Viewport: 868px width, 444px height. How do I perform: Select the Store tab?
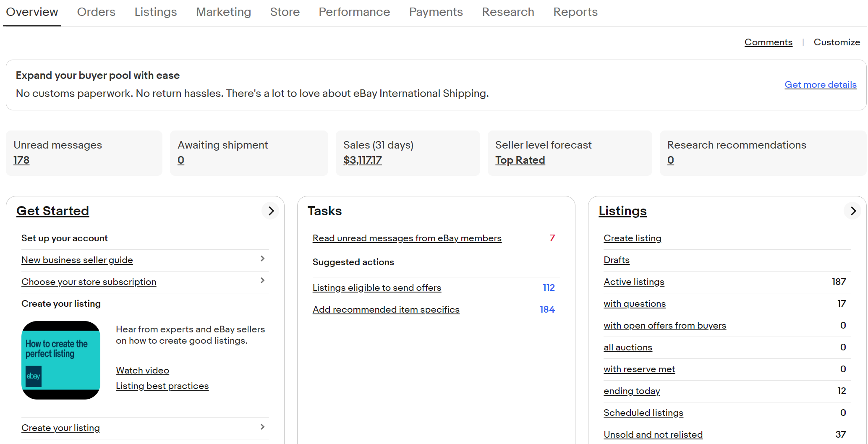click(x=285, y=12)
